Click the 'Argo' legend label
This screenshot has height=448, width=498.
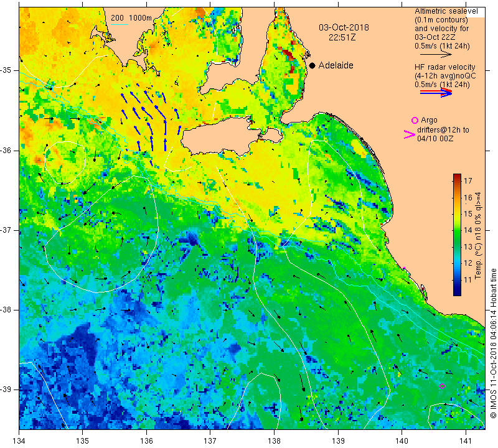(x=429, y=120)
